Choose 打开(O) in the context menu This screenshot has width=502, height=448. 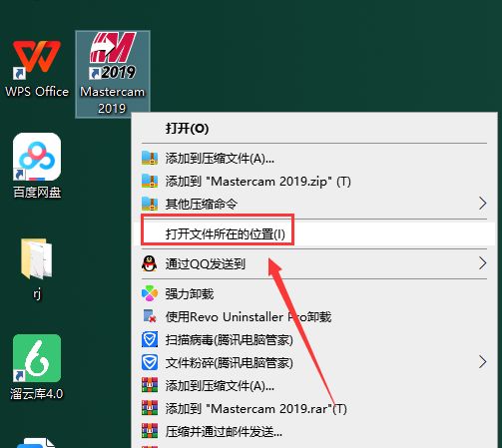tap(314, 129)
